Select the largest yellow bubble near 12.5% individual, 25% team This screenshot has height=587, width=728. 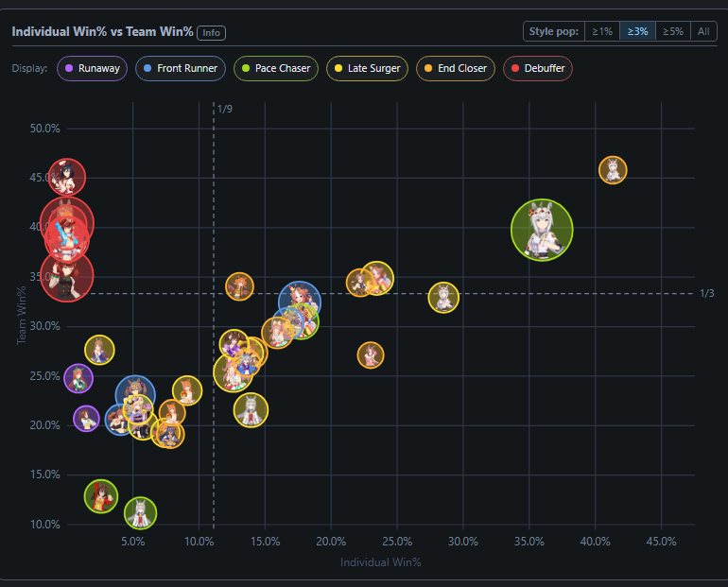tap(234, 372)
